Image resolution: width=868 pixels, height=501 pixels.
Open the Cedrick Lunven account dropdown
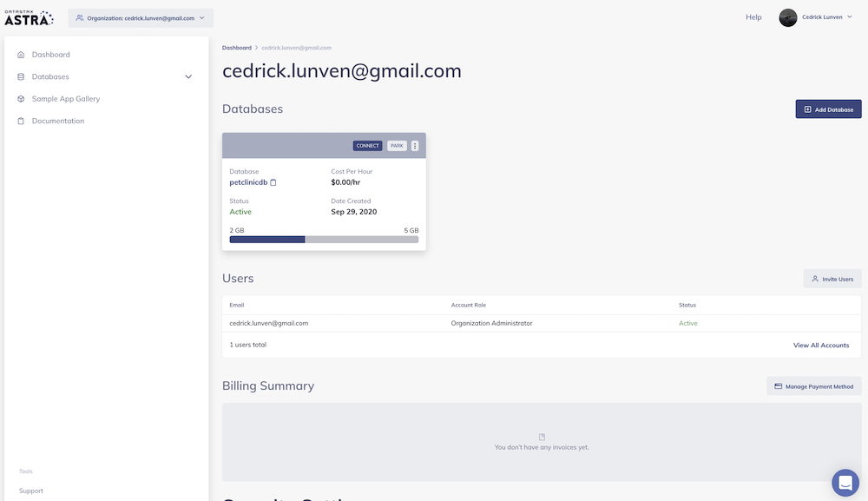tap(825, 17)
